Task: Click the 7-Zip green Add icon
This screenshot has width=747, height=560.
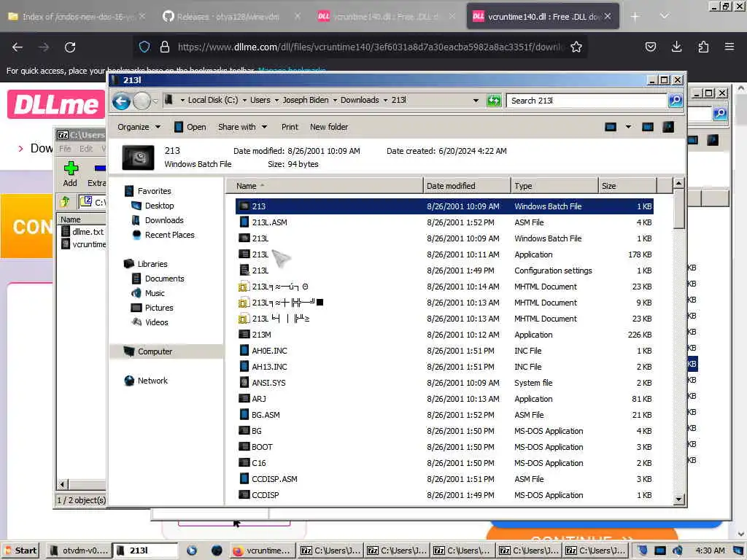Action: point(71,168)
